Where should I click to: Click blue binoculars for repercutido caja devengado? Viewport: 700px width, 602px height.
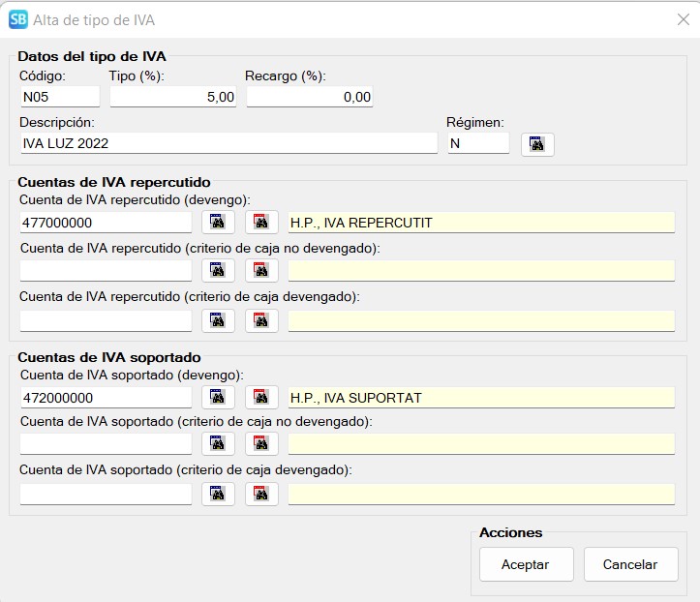coord(218,320)
